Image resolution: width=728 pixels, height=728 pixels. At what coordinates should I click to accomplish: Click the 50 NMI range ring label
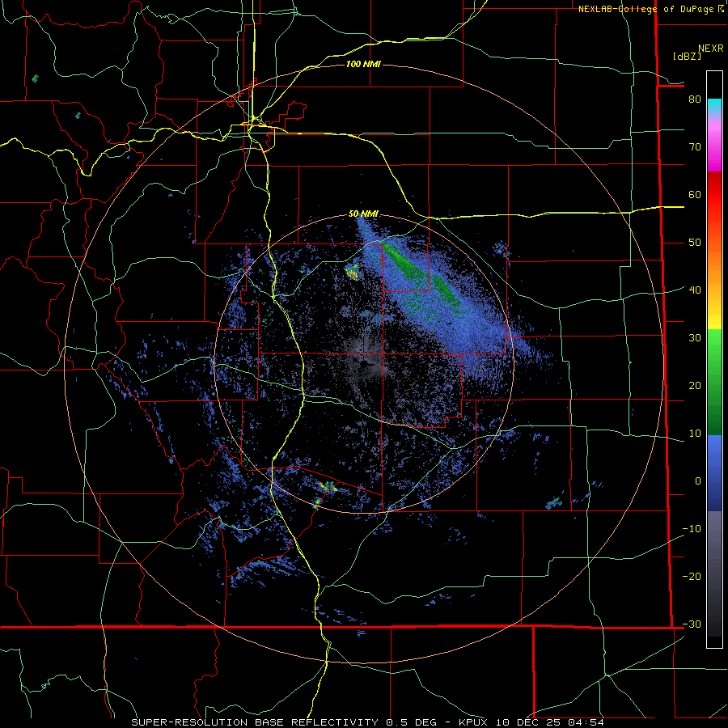coord(363,214)
